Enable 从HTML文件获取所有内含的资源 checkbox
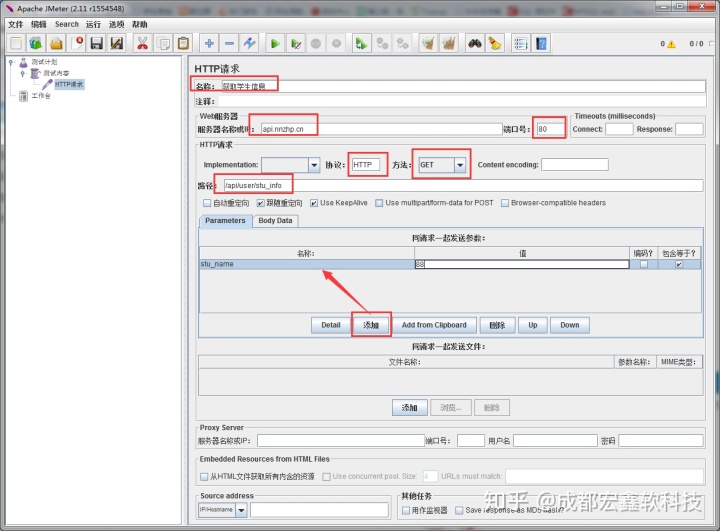The image size is (720, 531). (204, 477)
